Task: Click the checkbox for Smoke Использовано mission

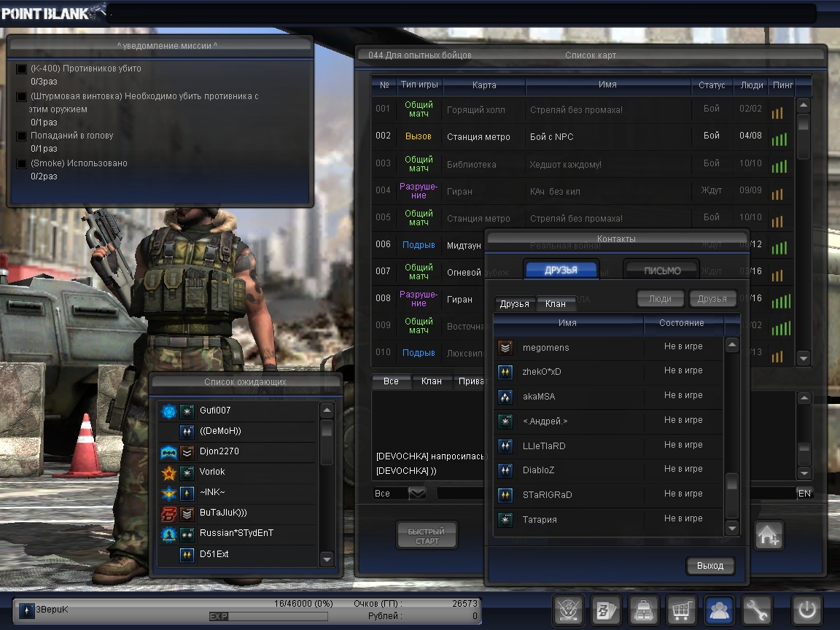Action: 21,164
